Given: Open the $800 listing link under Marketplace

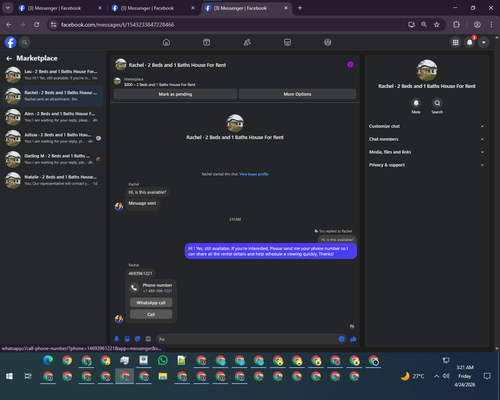Looking at the screenshot, I should pyautogui.click(x=160, y=85).
